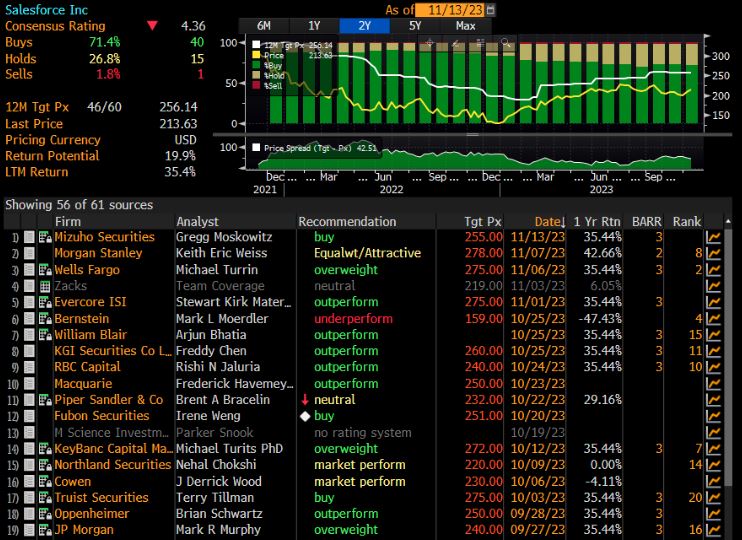Click the tan %Hold legend swatch
Screen dimensions: 742x540
[x=256, y=75]
